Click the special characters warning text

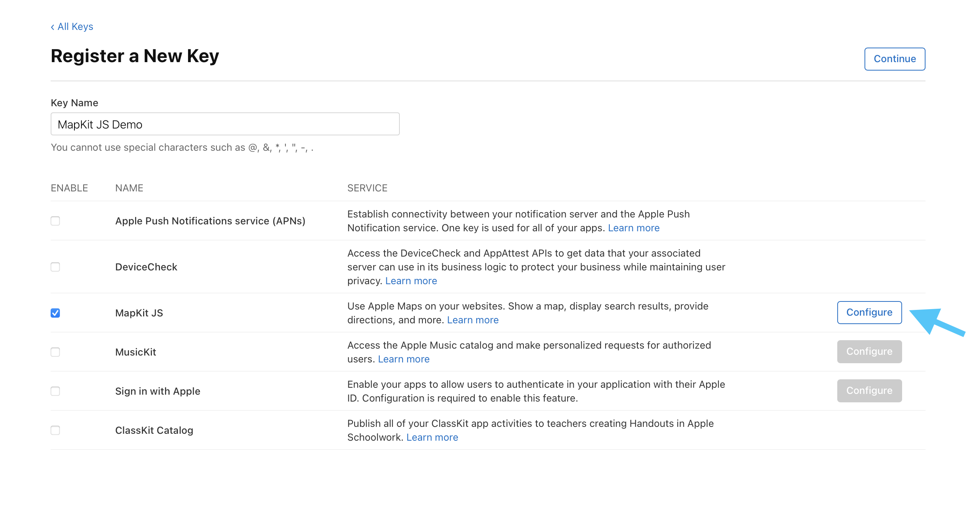point(182,147)
